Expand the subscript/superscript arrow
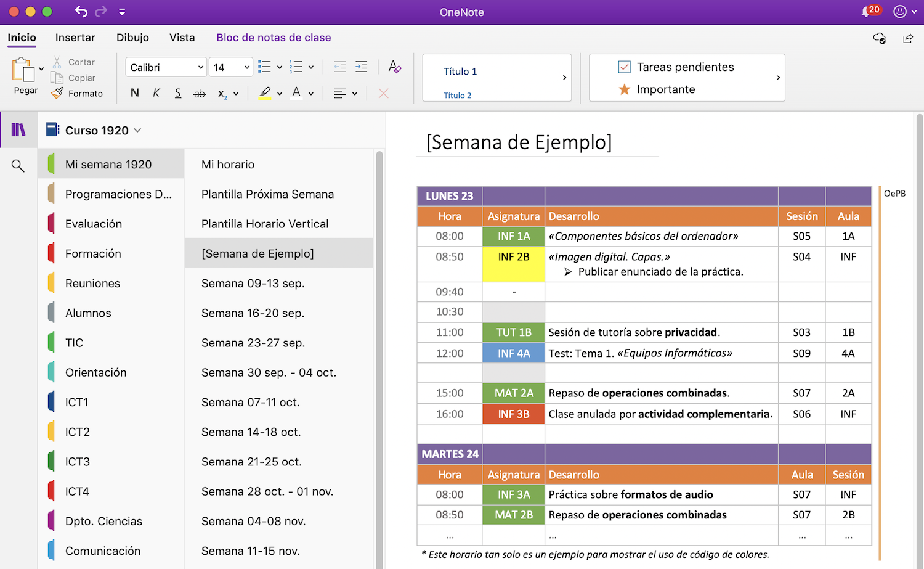 click(x=236, y=94)
